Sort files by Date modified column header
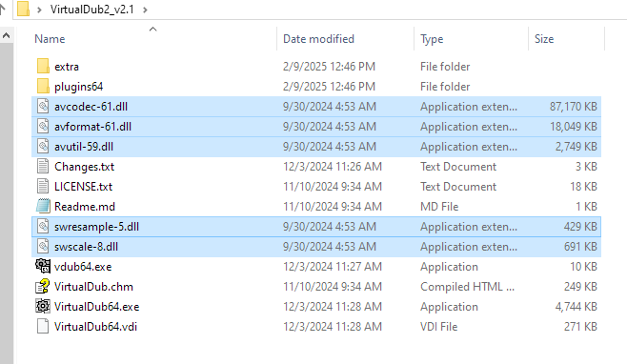Screen dimensions: 627x364 pyautogui.click(x=318, y=39)
